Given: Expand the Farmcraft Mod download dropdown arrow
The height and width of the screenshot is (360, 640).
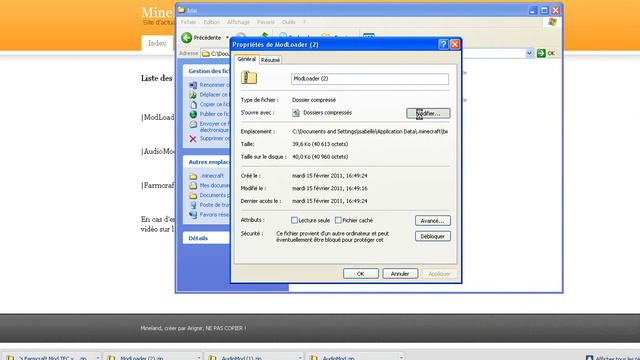Looking at the screenshot, I should [98, 358].
